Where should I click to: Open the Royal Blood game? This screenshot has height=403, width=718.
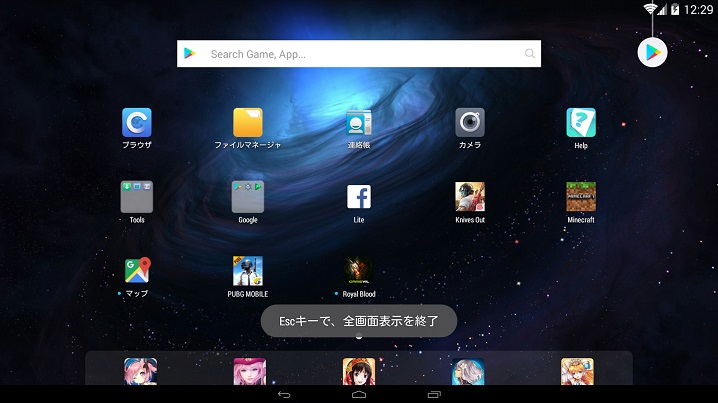click(x=359, y=271)
